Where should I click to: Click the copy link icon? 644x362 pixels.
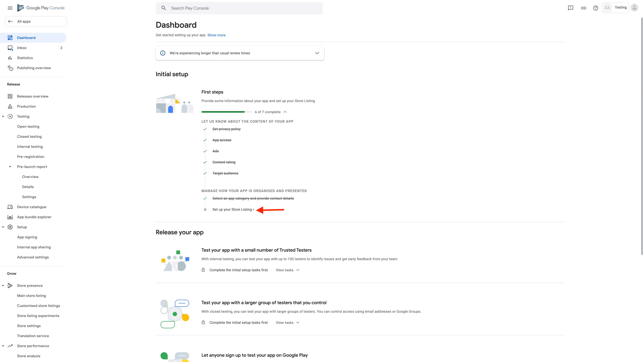[583, 8]
